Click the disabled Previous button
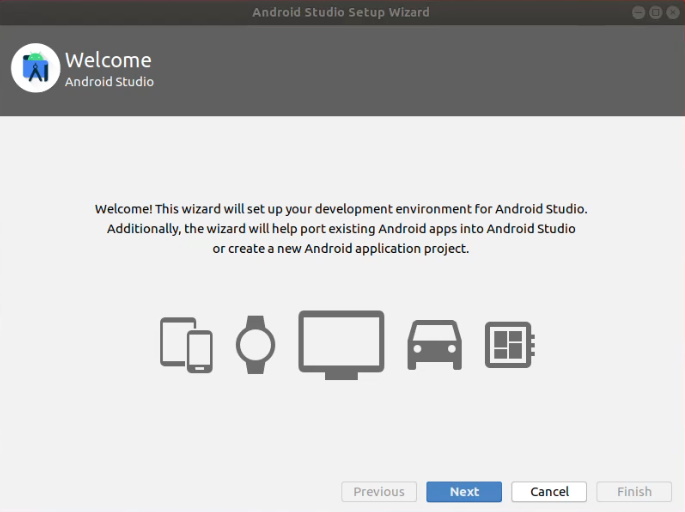 (x=379, y=492)
